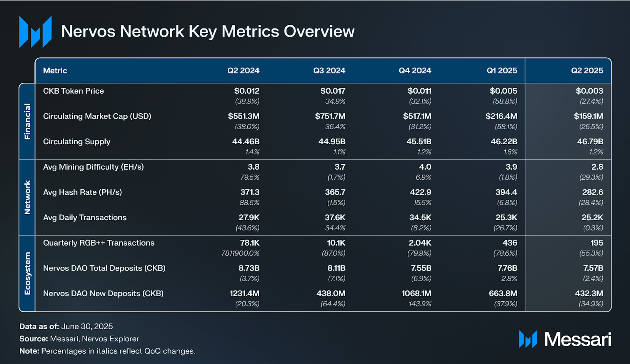630x364 pixels.
Task: Select the 'Circulating Market Cap (USD)' row label
Action: [97, 116]
